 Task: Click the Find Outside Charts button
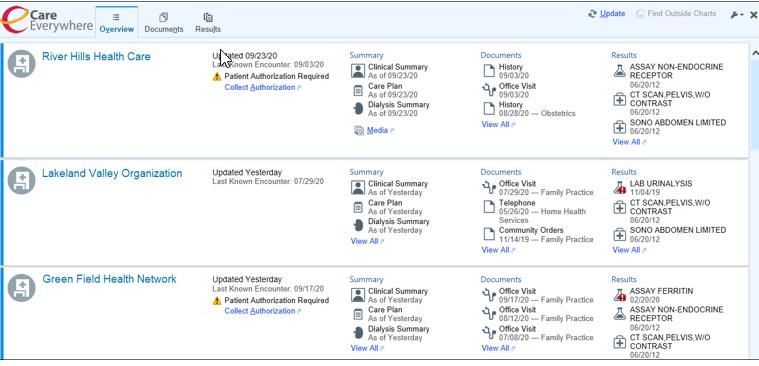click(x=676, y=14)
